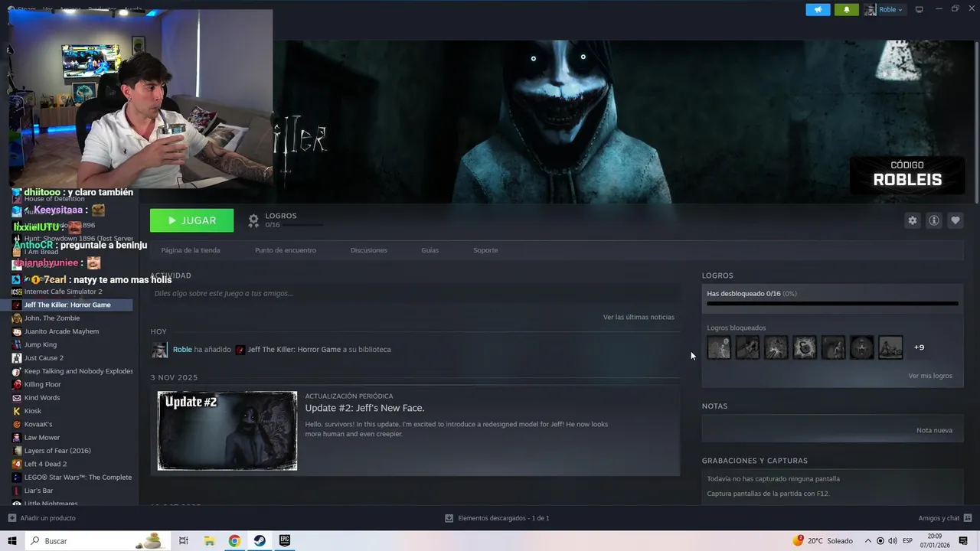Switch to Big Picture mode monitor icon

(920, 9)
